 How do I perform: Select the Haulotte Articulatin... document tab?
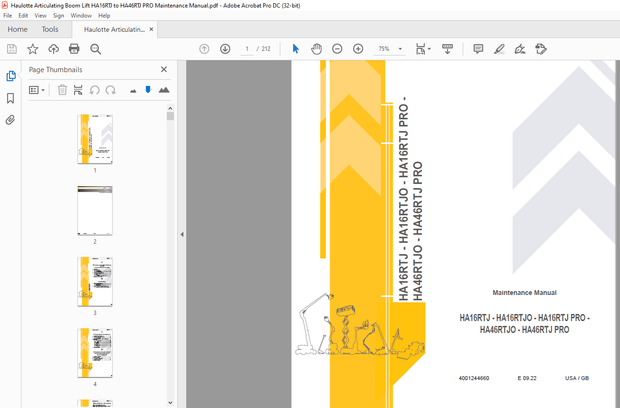coord(114,30)
